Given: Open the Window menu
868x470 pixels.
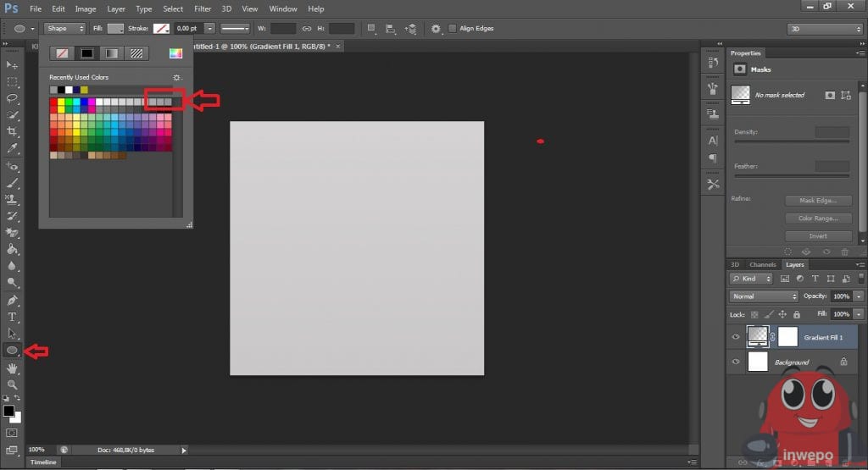Looking at the screenshot, I should coord(283,8).
